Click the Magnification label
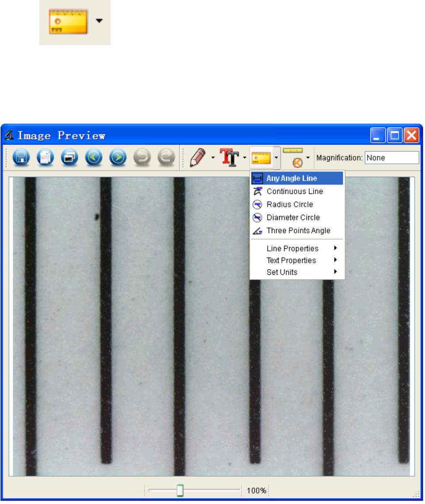The image size is (425, 504). pos(339,158)
